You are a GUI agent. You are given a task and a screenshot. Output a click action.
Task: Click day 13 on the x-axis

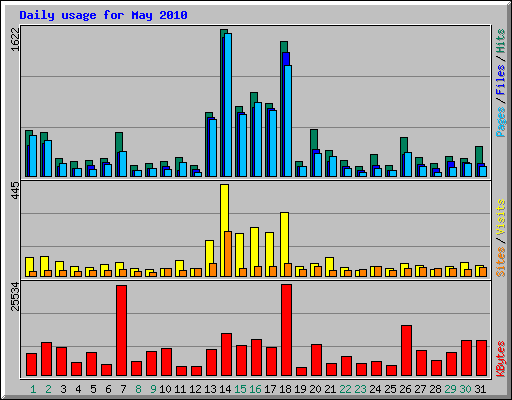coord(210,389)
